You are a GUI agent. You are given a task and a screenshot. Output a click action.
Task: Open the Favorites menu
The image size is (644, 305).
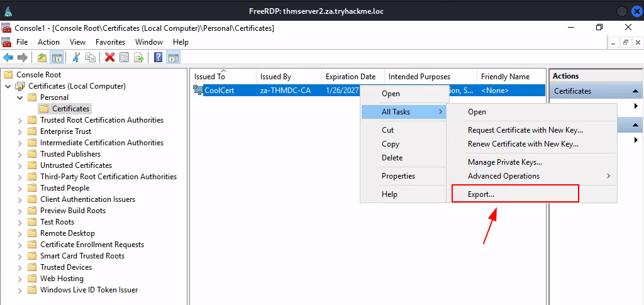(x=111, y=42)
